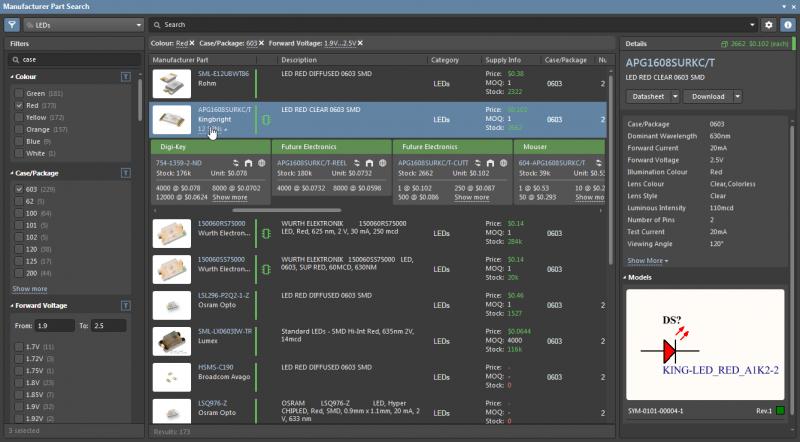Toggle the filter funnel button
Viewport: 800px width, 442px height.
point(12,24)
